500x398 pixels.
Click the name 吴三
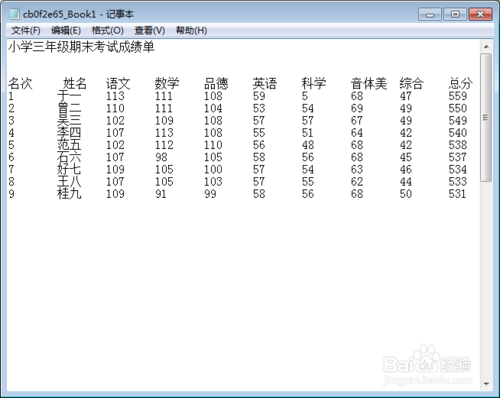click(x=69, y=120)
